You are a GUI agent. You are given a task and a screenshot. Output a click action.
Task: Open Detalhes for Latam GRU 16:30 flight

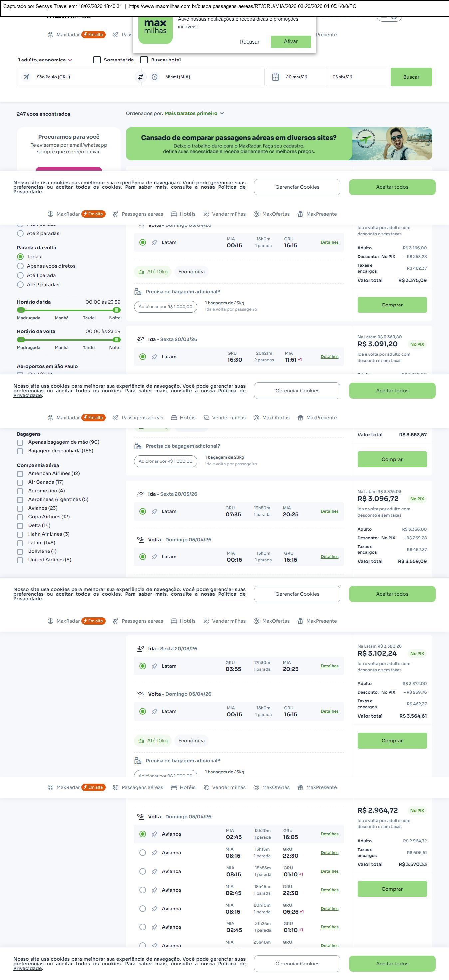click(330, 356)
